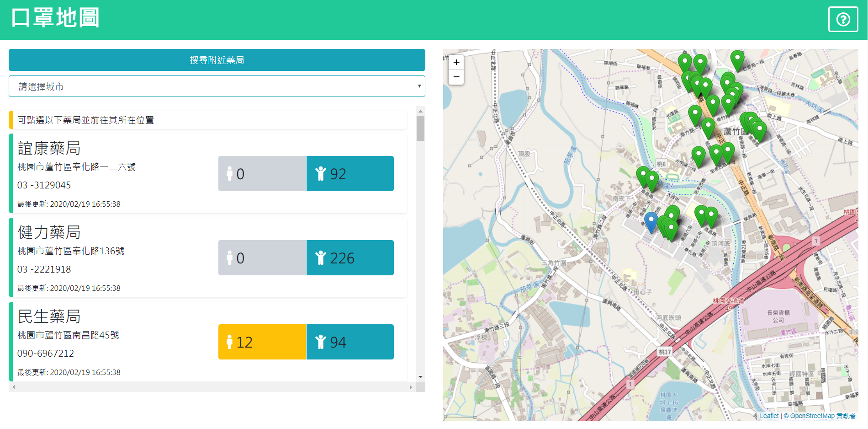
Task: Click child mask count 226 for 健力藥局
Action: coord(350,258)
